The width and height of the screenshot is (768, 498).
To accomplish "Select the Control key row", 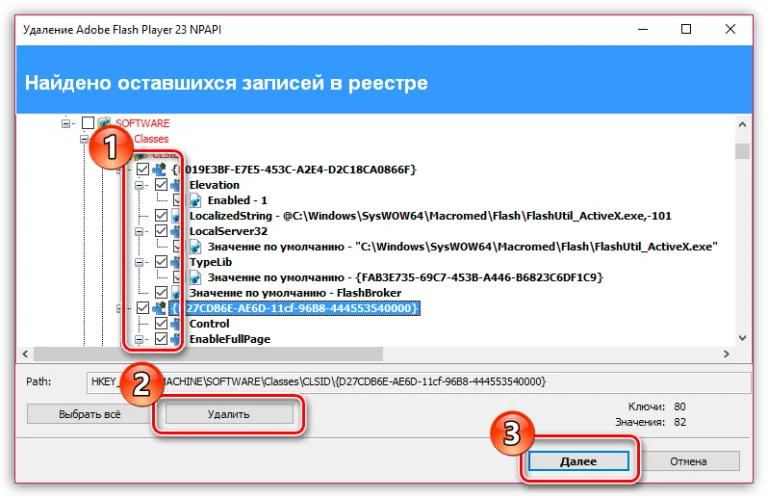I will pos(209,324).
